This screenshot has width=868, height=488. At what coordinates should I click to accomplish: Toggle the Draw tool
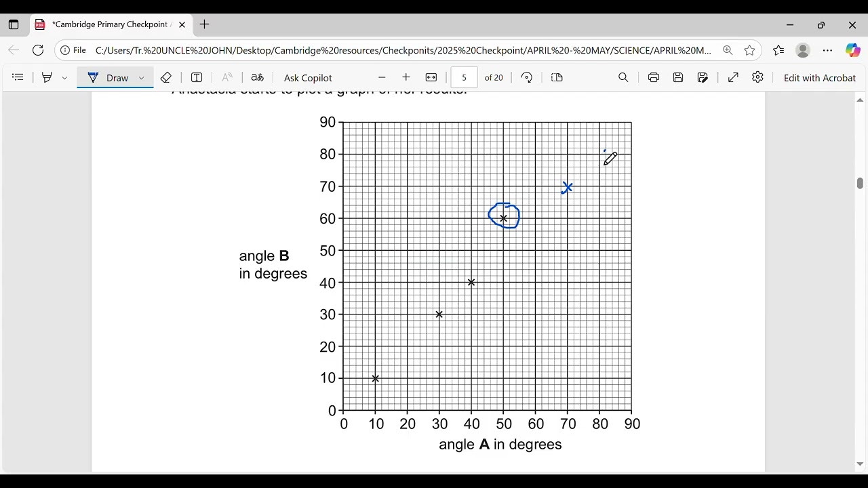108,78
